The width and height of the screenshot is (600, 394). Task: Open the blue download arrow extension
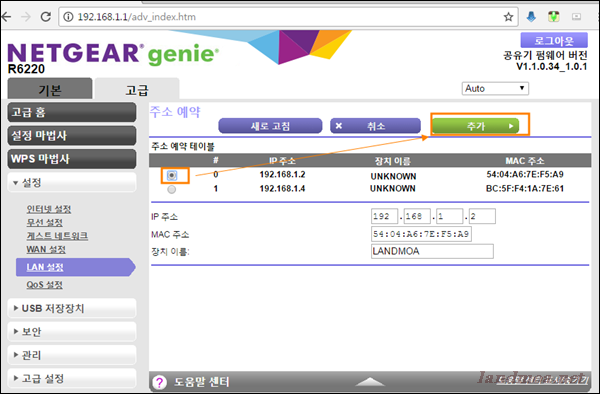click(x=531, y=17)
